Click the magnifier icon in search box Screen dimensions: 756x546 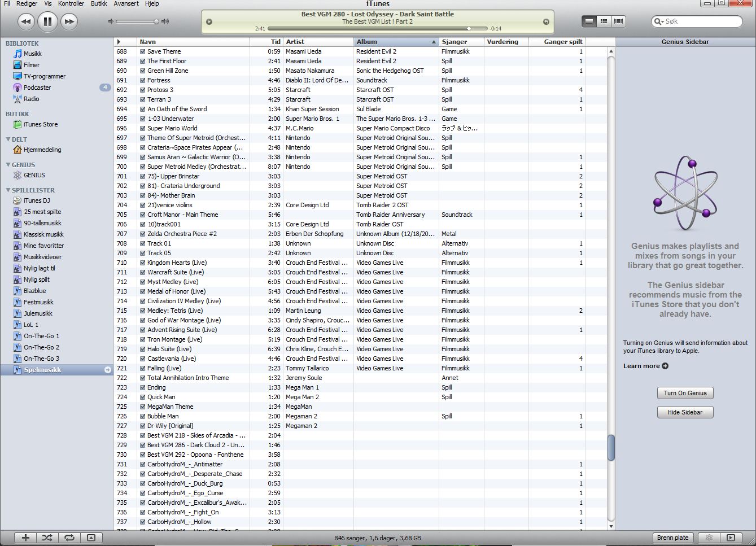pyautogui.click(x=658, y=21)
